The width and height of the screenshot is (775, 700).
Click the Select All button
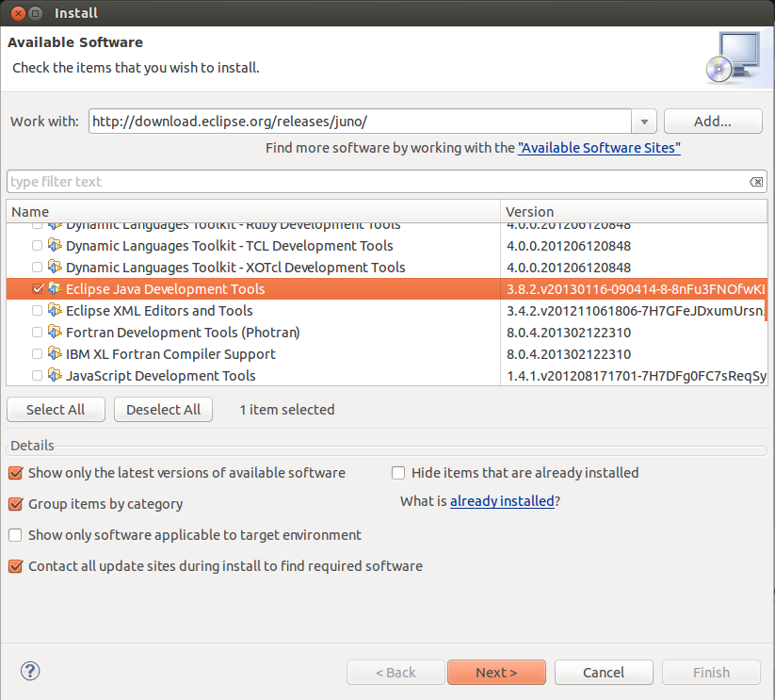56,410
